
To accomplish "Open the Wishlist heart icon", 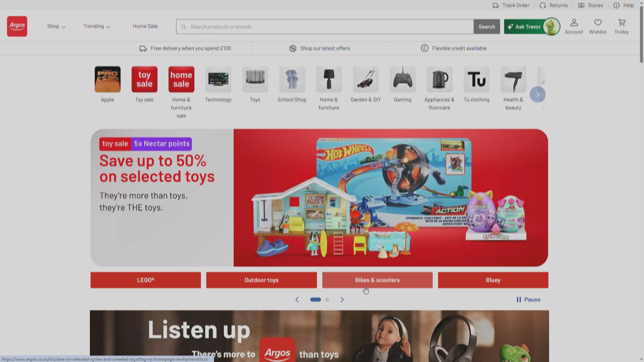I will tap(598, 23).
